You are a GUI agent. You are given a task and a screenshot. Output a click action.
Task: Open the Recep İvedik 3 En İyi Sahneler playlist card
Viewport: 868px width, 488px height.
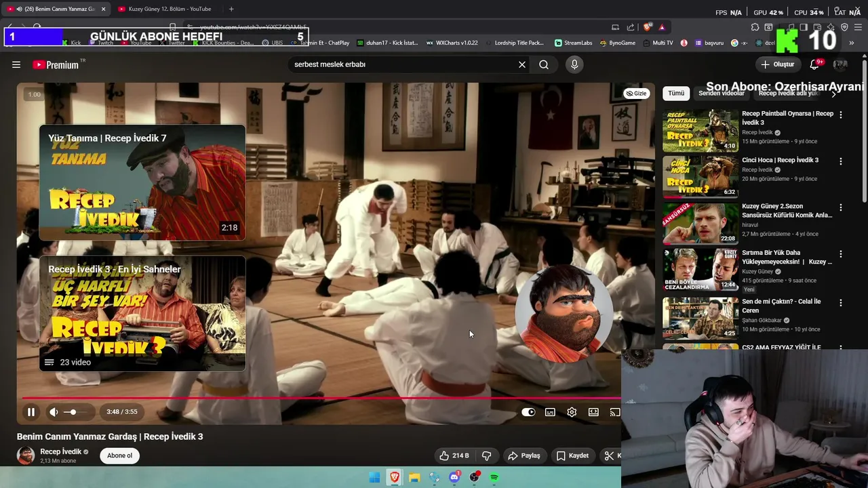pyautogui.click(x=142, y=313)
